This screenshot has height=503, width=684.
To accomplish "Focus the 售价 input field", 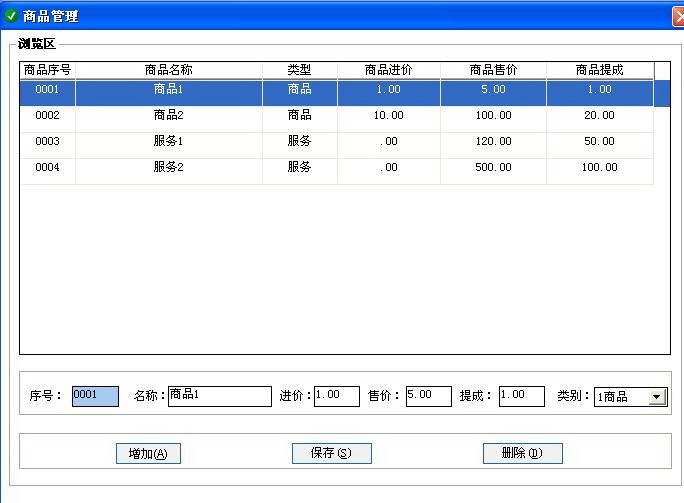I will [x=429, y=396].
